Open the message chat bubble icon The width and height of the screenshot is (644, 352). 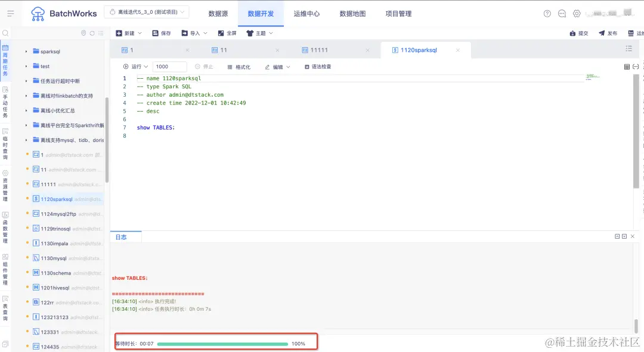[x=562, y=14]
